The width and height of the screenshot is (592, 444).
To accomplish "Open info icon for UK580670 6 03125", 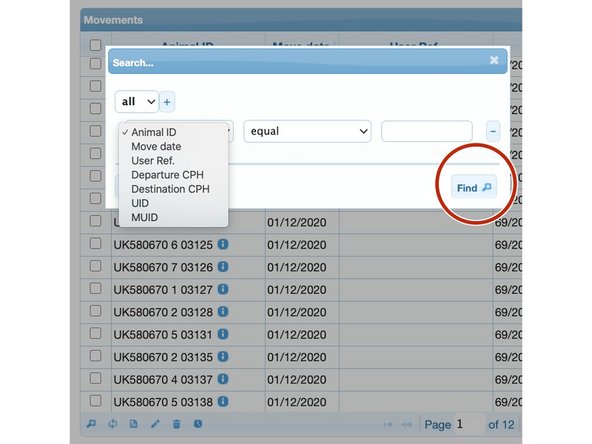I will (x=223, y=244).
